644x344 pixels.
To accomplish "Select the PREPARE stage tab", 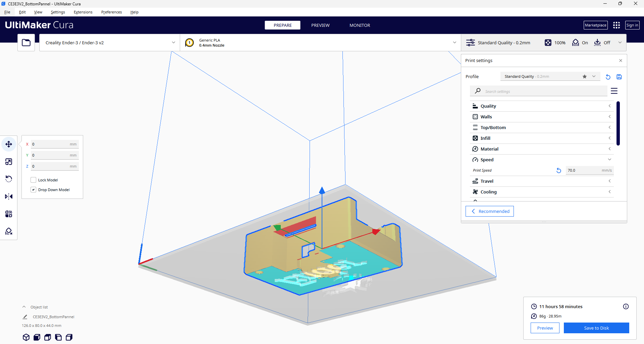I will (x=283, y=25).
